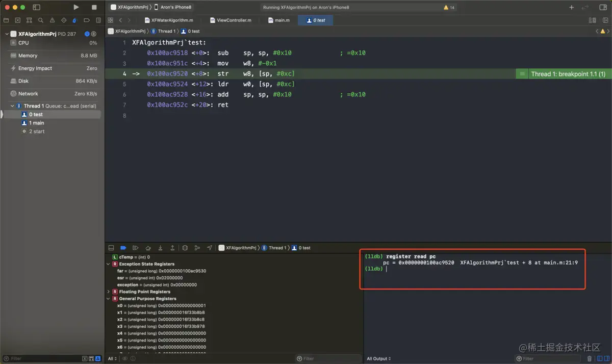Collapse Exception State Registers group
Image resolution: width=612 pixels, height=364 pixels.
tap(108, 264)
